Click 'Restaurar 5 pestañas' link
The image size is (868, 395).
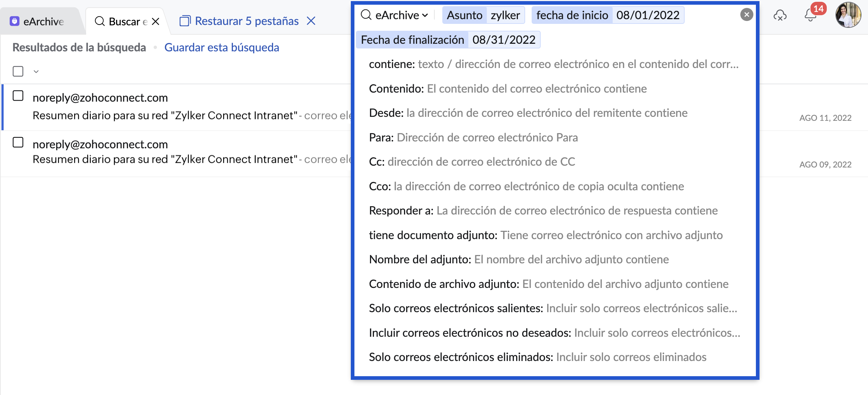247,21
